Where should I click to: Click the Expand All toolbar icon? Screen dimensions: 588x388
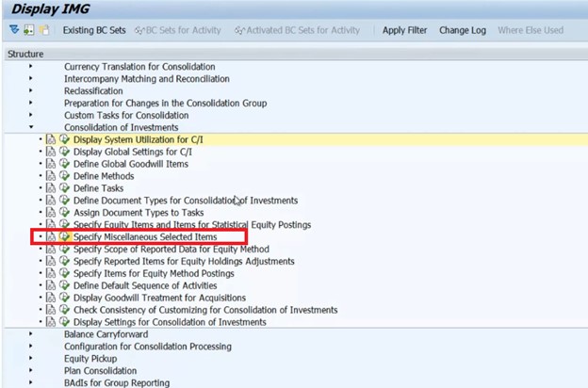pyautogui.click(x=14, y=29)
